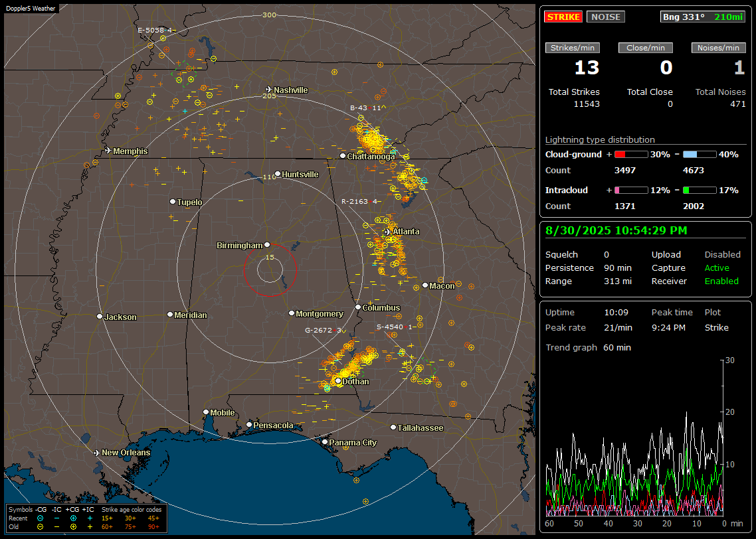756x539 pixels.
Task: Click the negative Intracloud green bar
Action: click(700, 191)
